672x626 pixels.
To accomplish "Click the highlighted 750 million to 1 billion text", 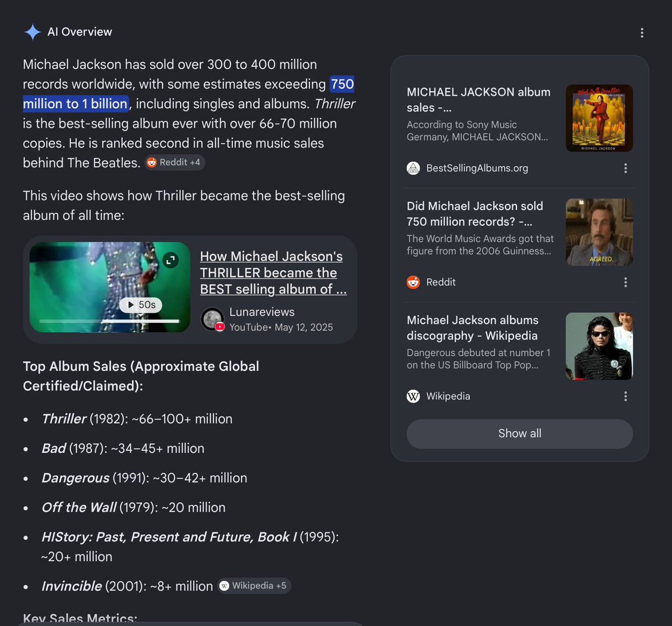I will click(x=188, y=94).
